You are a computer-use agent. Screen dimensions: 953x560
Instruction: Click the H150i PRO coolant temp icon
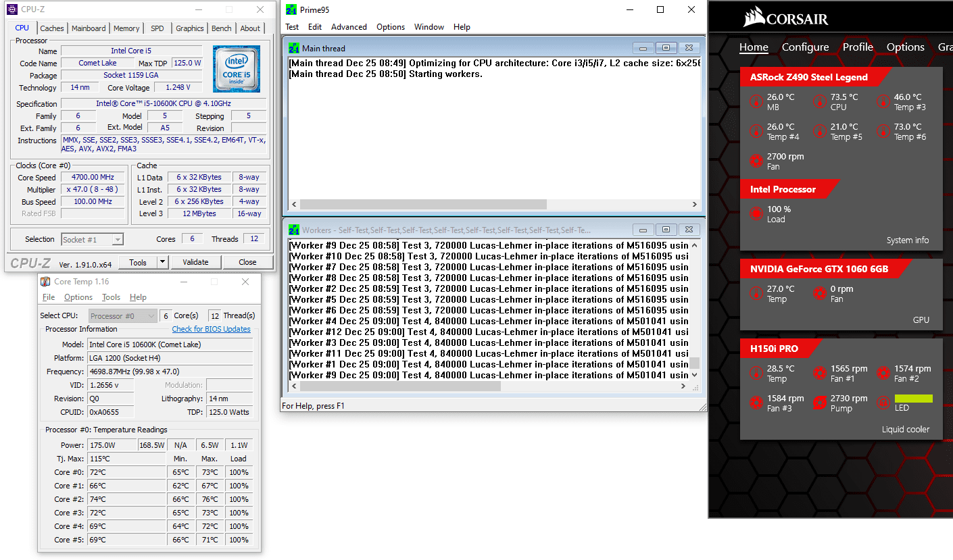[756, 373]
